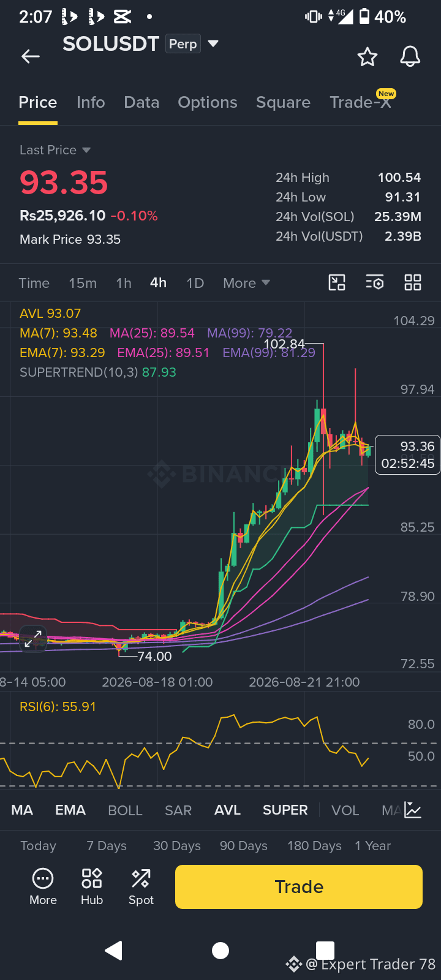
Task: Tap the 93.35 last price
Action: pos(64,183)
